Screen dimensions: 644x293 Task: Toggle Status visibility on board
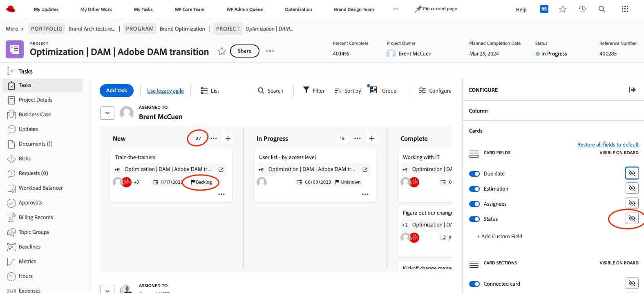(x=632, y=218)
